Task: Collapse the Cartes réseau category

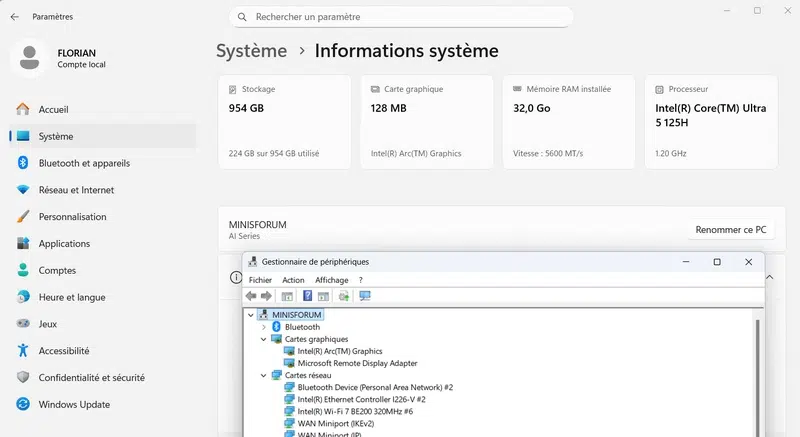Action: pos(264,375)
